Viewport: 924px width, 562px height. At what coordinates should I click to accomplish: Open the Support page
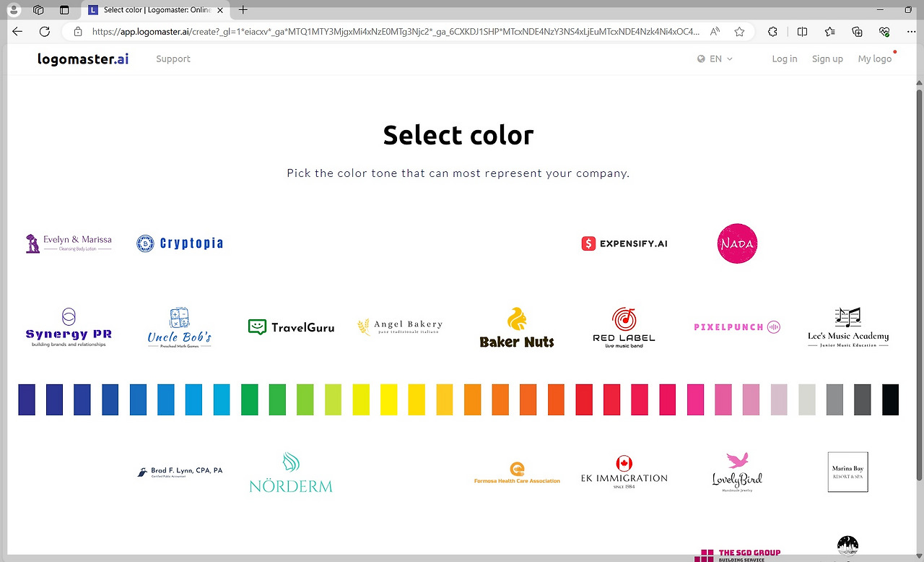(x=173, y=59)
